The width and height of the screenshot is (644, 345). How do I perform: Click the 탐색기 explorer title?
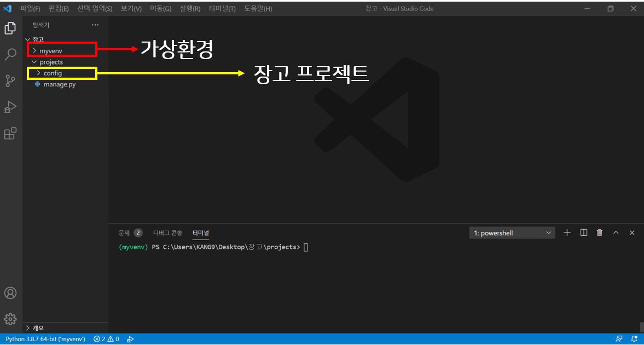(x=41, y=25)
